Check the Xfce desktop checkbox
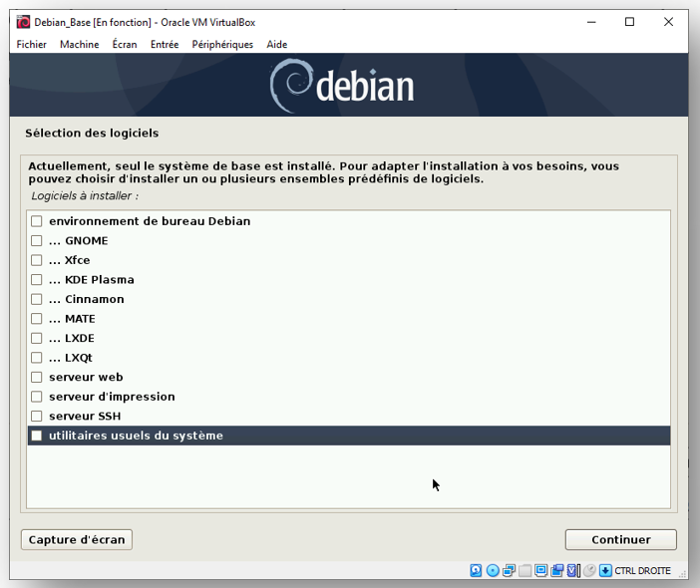 37,260
